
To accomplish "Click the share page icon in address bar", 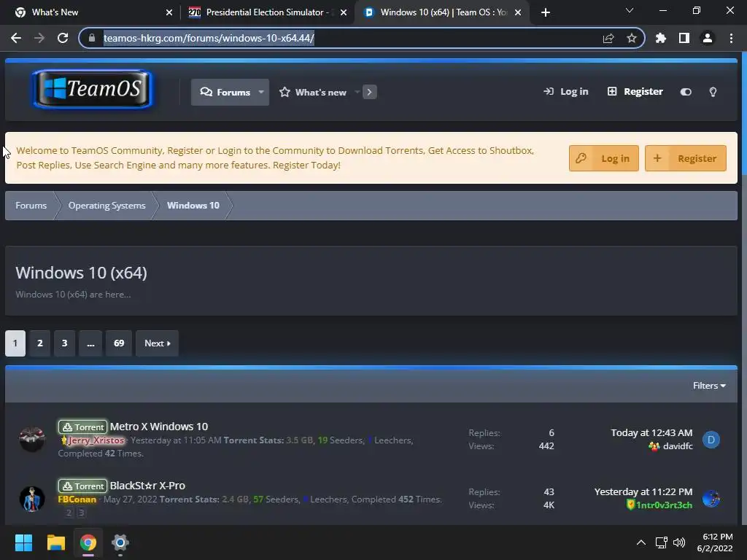I will [608, 38].
